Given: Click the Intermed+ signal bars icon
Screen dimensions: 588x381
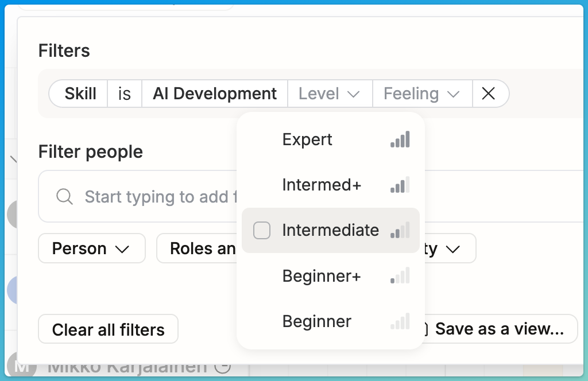Looking at the screenshot, I should pos(400,185).
